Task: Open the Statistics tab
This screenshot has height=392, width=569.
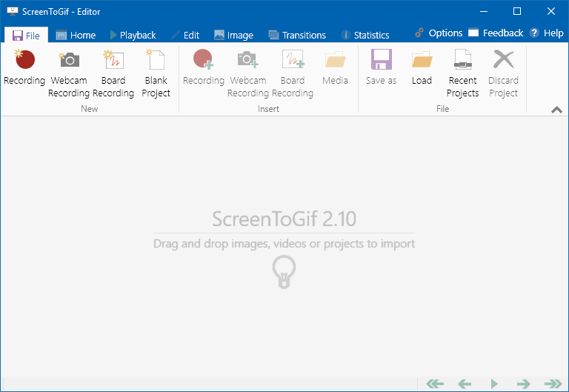Action: pos(365,36)
